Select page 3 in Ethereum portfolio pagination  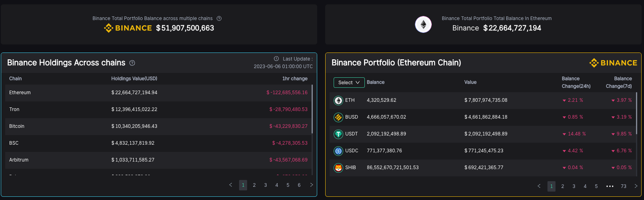(574, 186)
